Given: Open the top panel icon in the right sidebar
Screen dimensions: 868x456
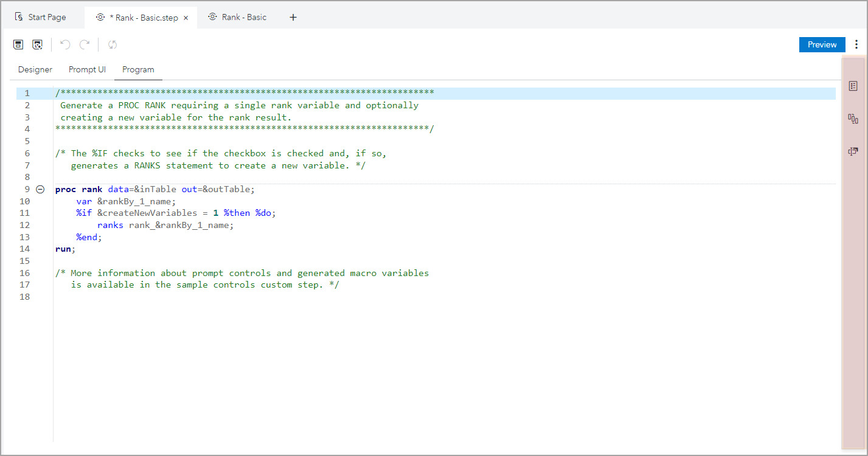Looking at the screenshot, I should (x=854, y=85).
